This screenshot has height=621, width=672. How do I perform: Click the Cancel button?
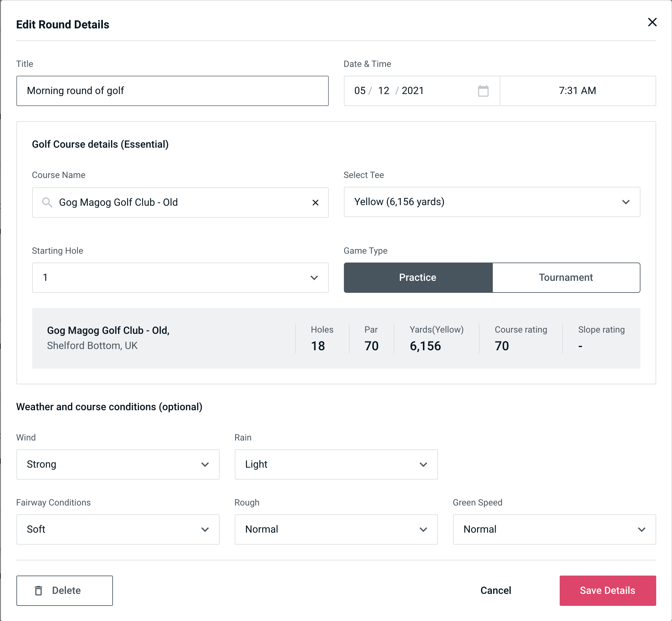495,590
